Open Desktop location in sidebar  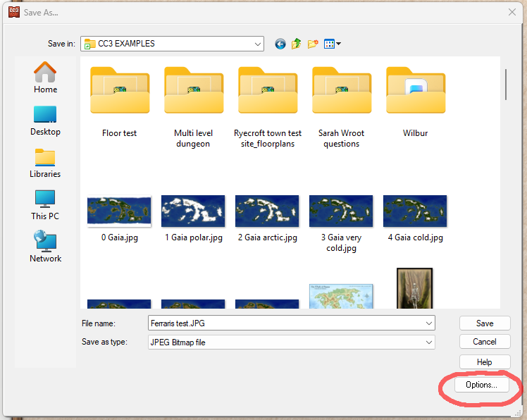45,120
